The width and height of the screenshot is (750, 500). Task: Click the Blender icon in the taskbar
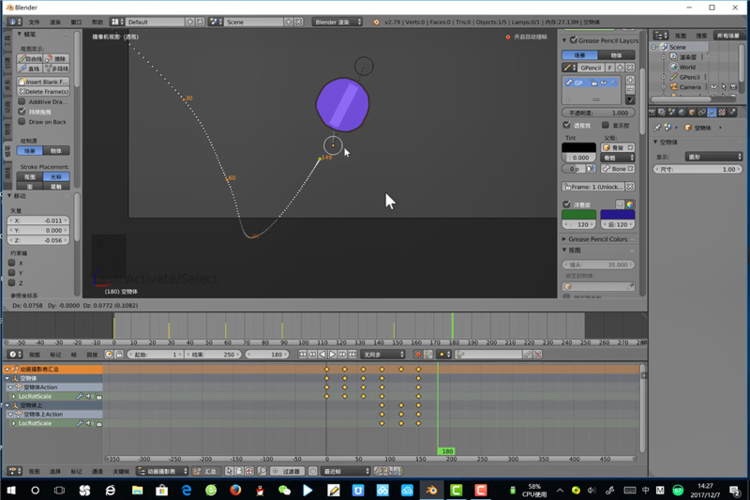(x=432, y=490)
